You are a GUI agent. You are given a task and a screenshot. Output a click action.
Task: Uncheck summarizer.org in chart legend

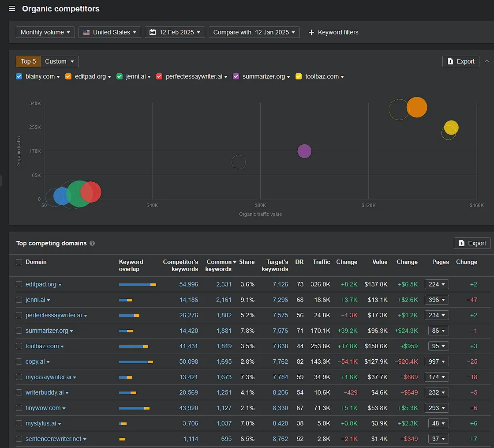point(236,76)
